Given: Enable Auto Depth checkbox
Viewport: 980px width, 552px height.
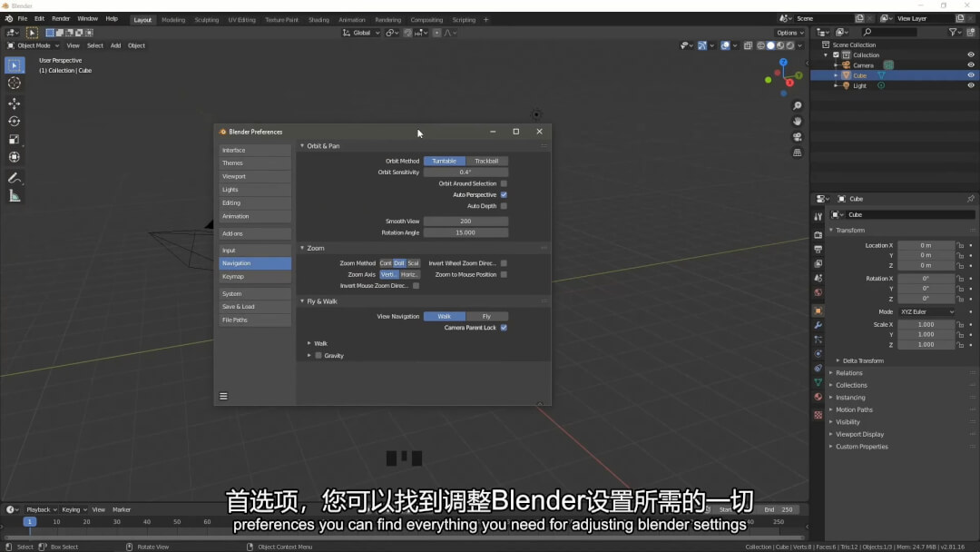Looking at the screenshot, I should pos(504,206).
